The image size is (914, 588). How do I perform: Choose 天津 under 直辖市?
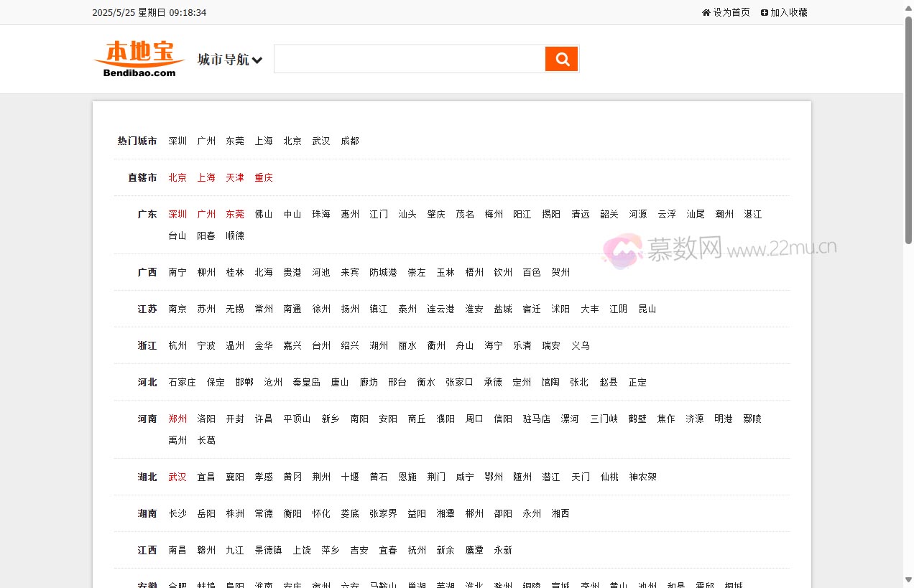(235, 177)
